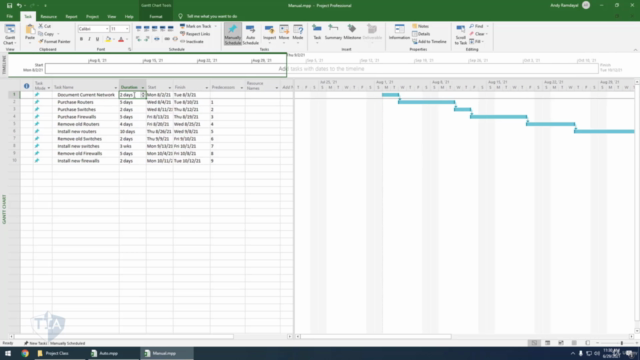Open task Notes

[420, 26]
